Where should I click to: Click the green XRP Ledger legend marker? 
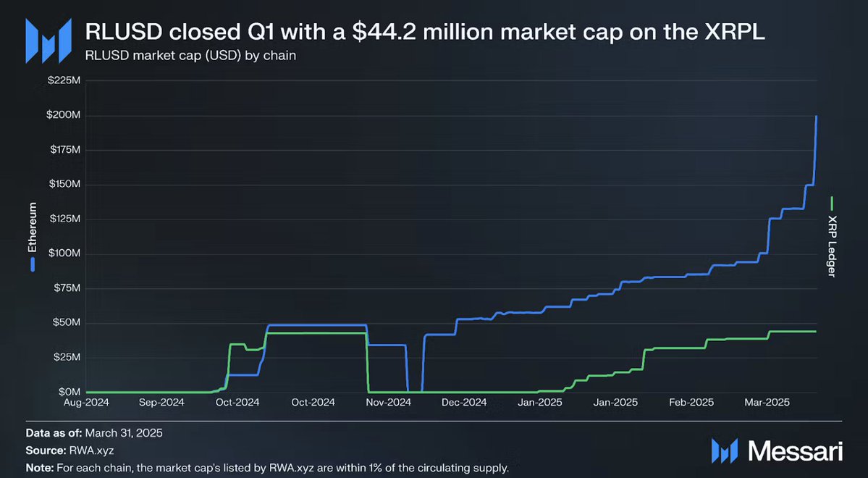[832, 204]
